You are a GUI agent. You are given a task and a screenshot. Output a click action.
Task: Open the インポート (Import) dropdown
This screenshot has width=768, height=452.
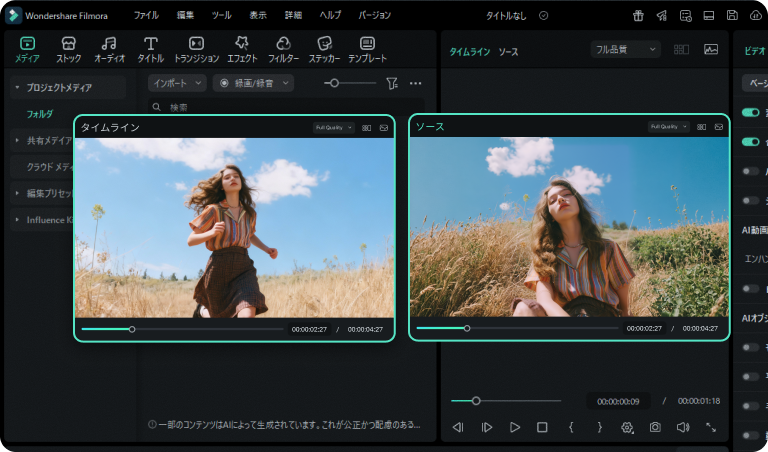pos(177,83)
